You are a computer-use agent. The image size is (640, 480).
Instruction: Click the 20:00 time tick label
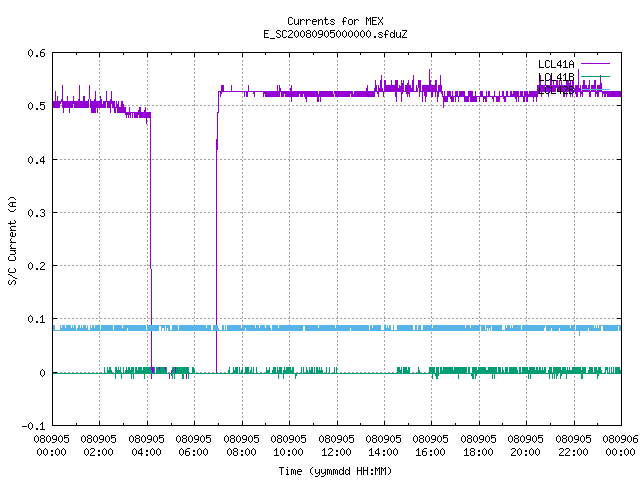525,452
